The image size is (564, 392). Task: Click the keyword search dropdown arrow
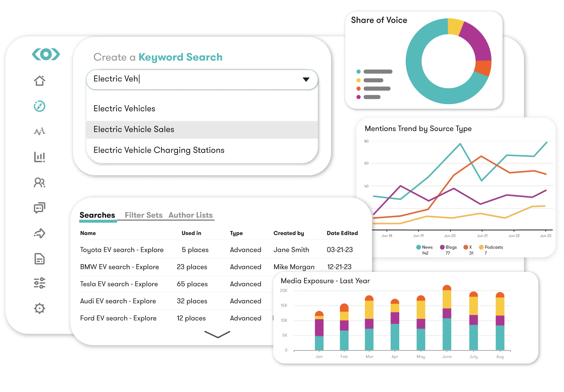(306, 79)
